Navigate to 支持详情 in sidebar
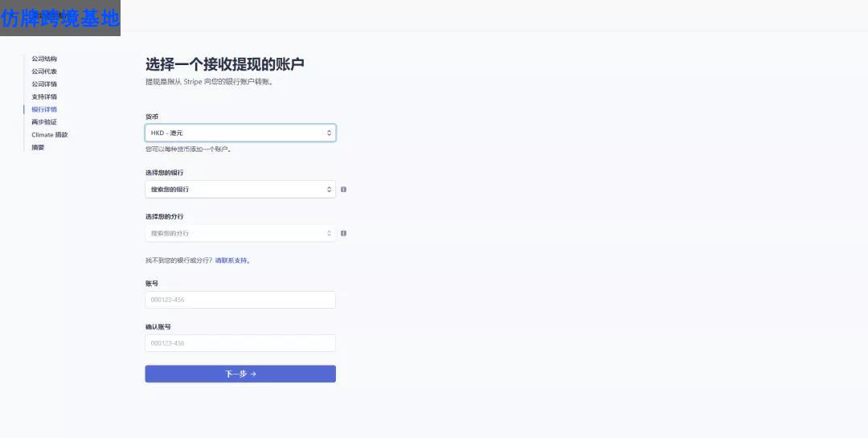The image size is (868, 438). (x=44, y=96)
